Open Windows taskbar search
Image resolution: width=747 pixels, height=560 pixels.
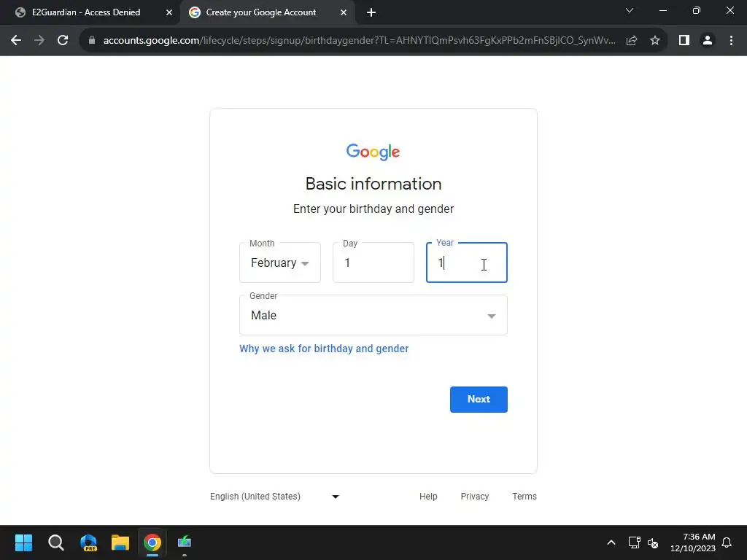coord(55,542)
